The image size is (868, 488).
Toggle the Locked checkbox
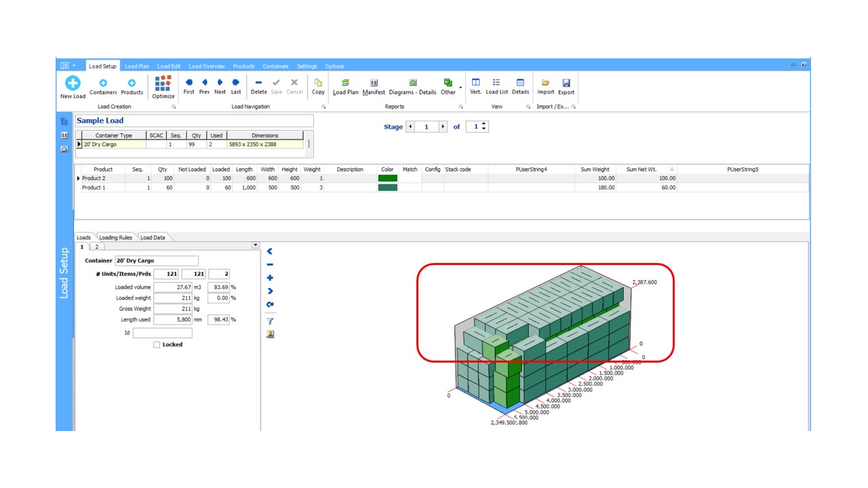click(x=157, y=344)
